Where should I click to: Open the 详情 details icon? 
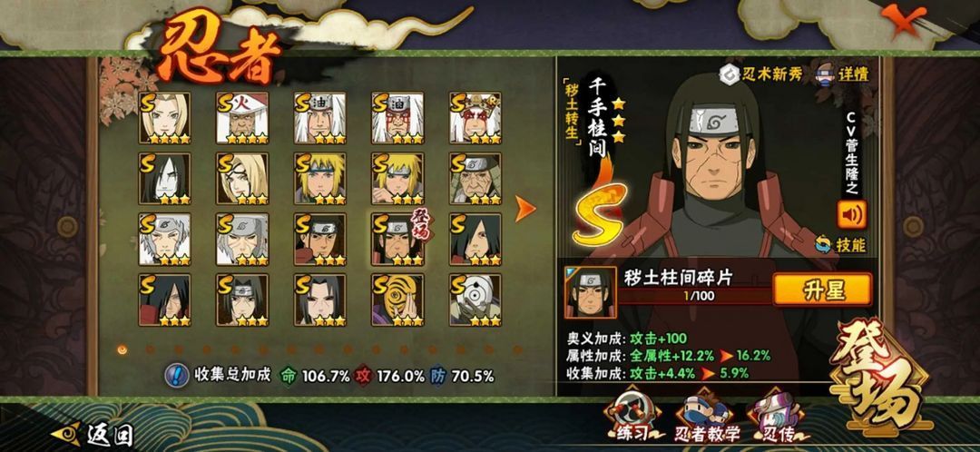pyautogui.click(x=842, y=74)
